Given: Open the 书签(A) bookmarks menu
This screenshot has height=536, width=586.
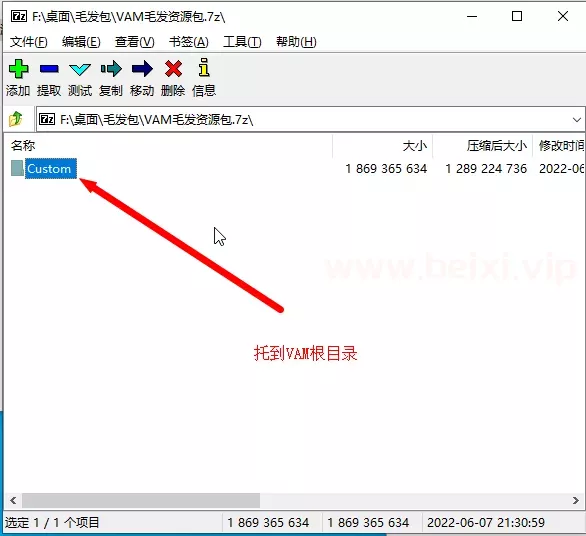Looking at the screenshot, I should (x=189, y=42).
